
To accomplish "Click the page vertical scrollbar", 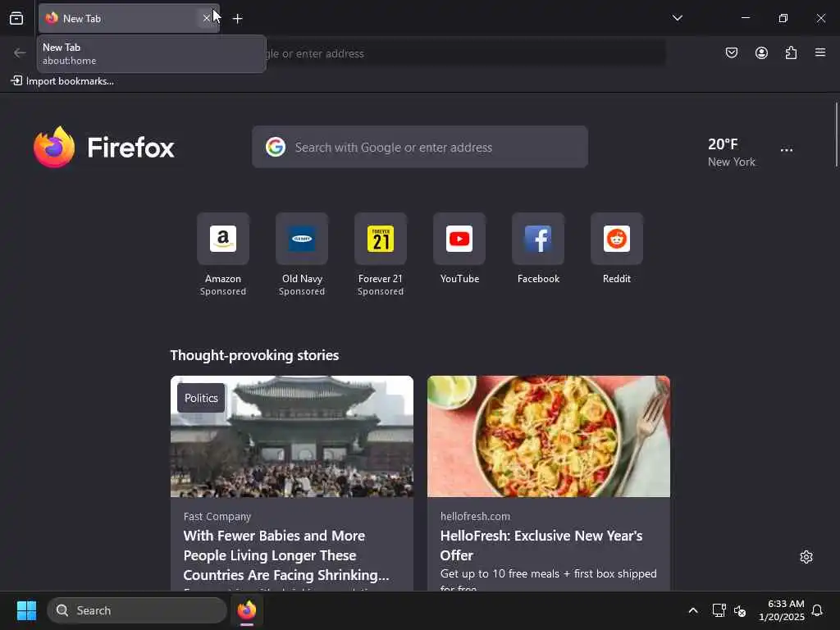I will (836, 135).
